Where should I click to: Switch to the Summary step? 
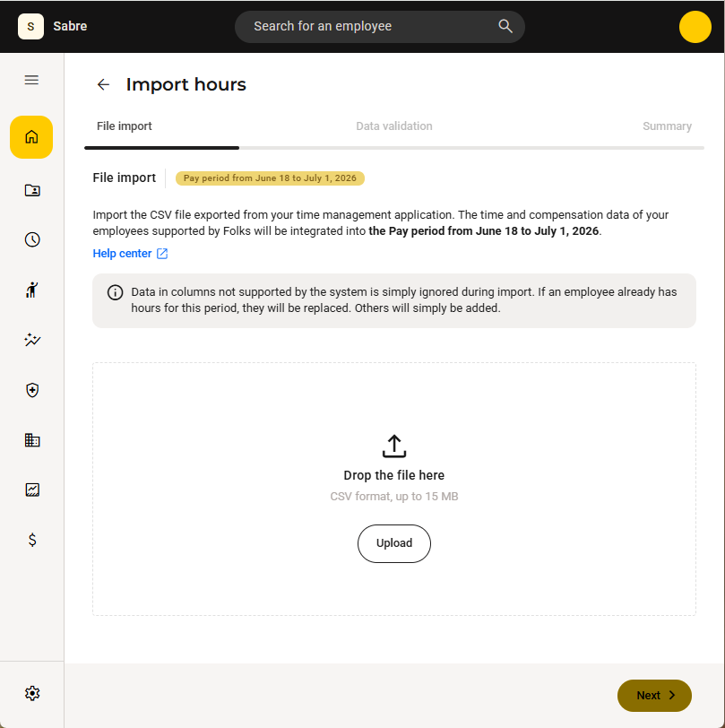click(x=667, y=126)
